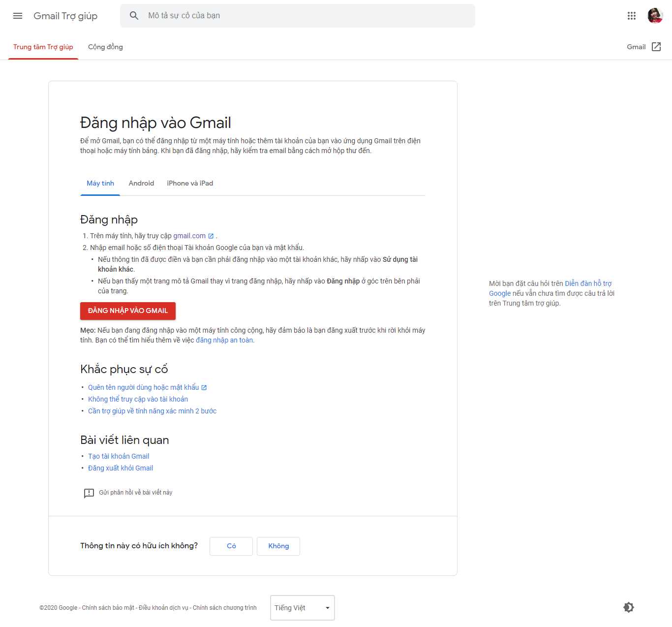Image resolution: width=672 pixels, height=627 pixels.
Task: Open the 'Tạo tài khoản Gmail' article link
Action: click(x=119, y=456)
